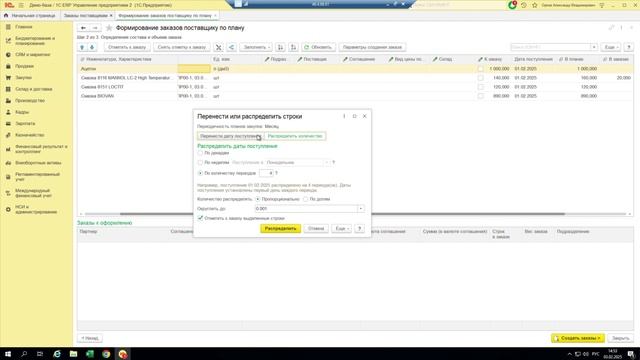Open Windows Start menu
Screen dimensions: 640x360
pos(8,354)
